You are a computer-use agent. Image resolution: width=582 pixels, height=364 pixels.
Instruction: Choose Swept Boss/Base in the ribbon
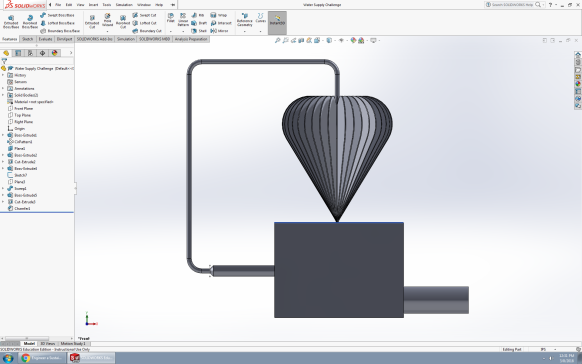tap(57, 15)
